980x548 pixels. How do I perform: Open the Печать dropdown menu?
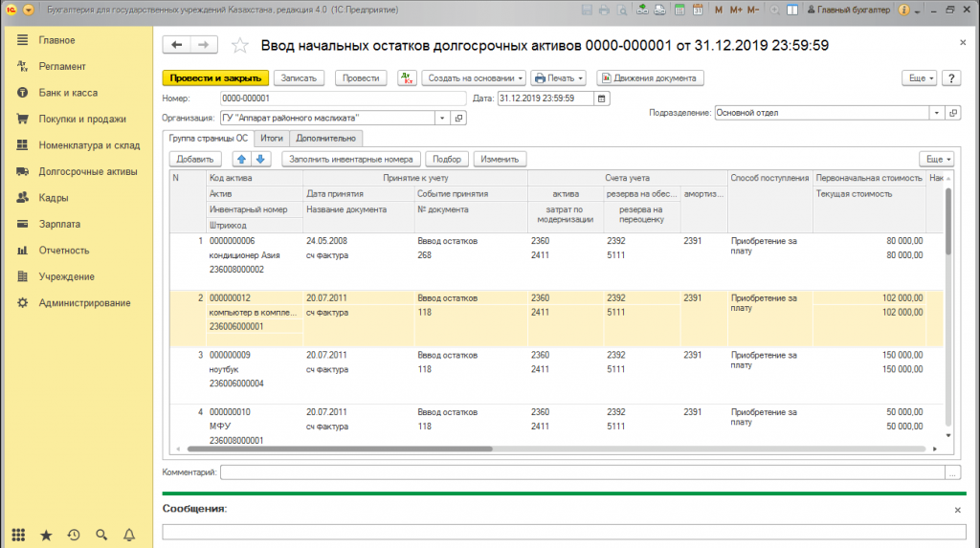(x=559, y=77)
